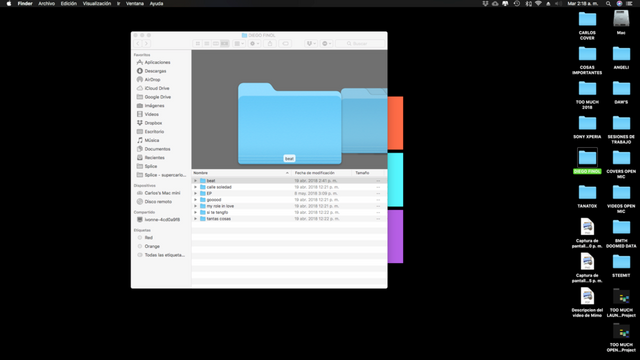
Task: Select the TANATOX desktop folder
Action: (587, 196)
